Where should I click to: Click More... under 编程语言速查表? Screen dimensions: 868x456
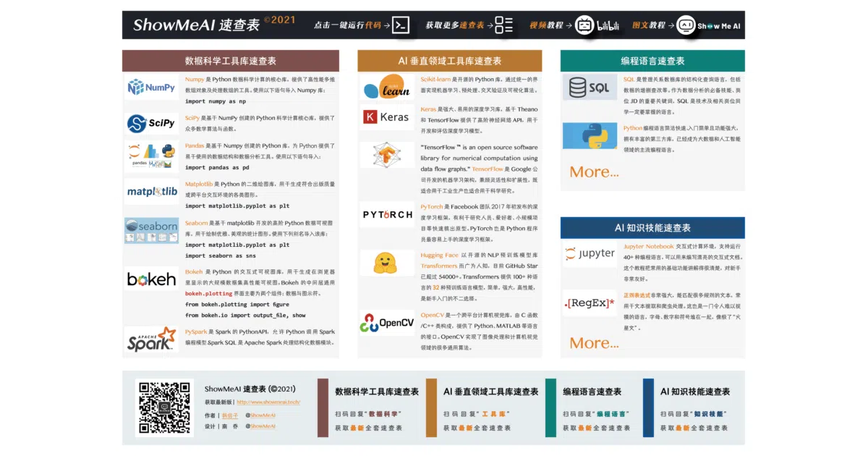click(594, 172)
